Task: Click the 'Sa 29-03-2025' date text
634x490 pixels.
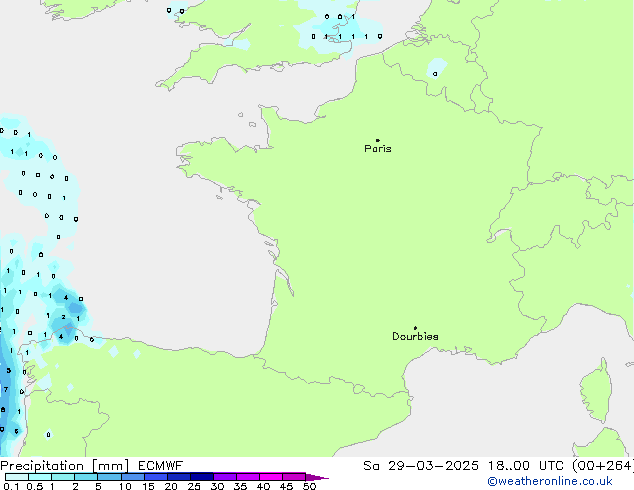Action: click(421, 466)
